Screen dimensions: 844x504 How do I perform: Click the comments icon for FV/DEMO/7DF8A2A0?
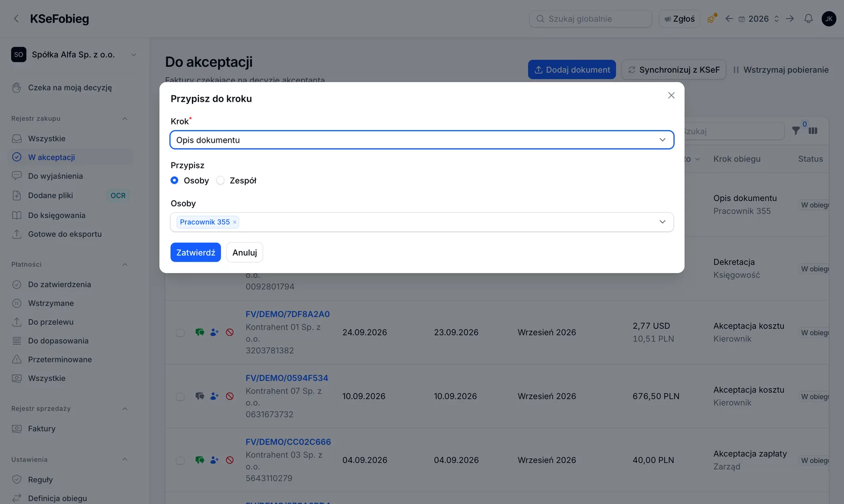(x=199, y=333)
